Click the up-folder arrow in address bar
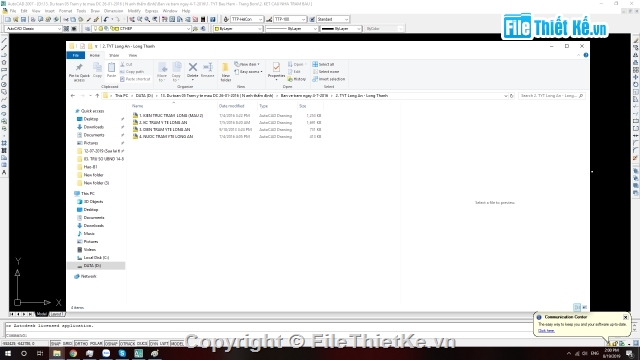The image size is (640, 360). click(x=97, y=96)
